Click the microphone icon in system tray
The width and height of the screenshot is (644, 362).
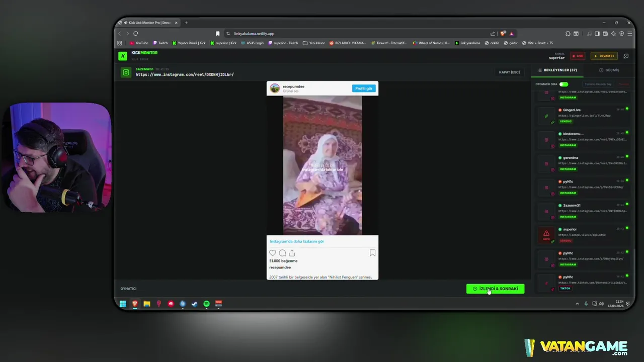(x=586, y=304)
